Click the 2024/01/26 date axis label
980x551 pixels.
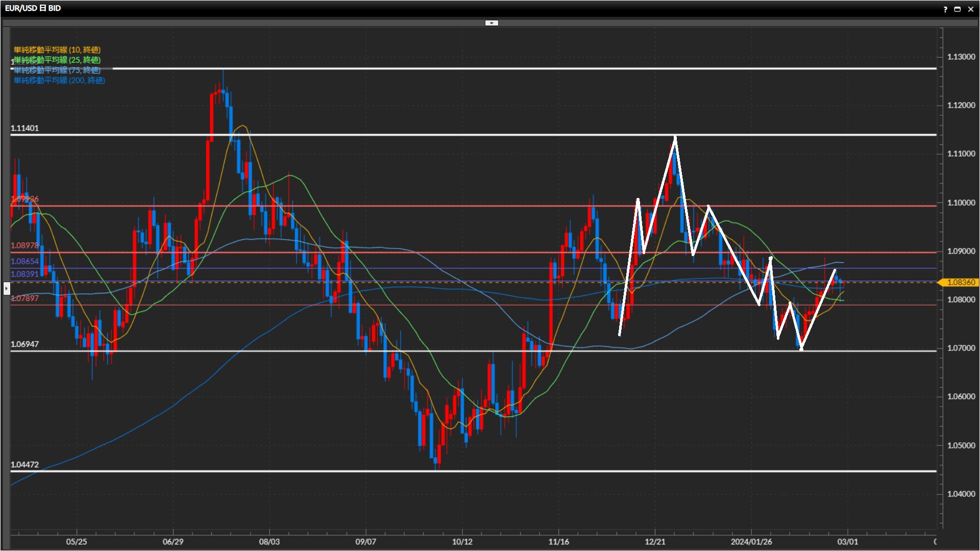coord(751,542)
